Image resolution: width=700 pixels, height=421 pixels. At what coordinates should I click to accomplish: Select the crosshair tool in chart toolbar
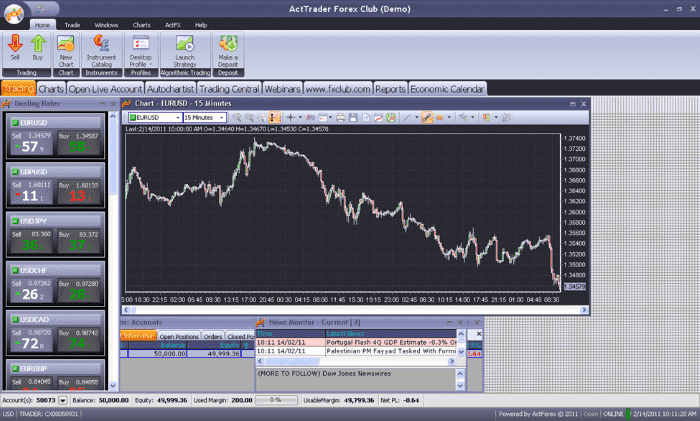(x=291, y=118)
